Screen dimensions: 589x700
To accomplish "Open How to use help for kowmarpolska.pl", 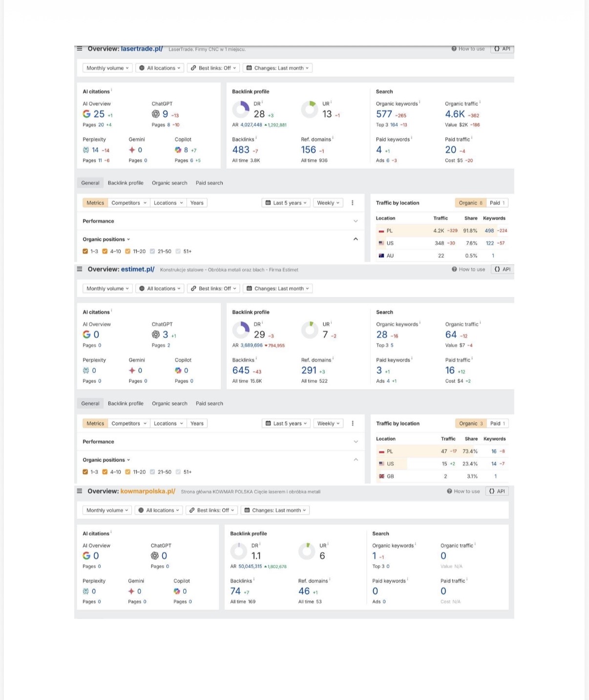I will click(463, 491).
